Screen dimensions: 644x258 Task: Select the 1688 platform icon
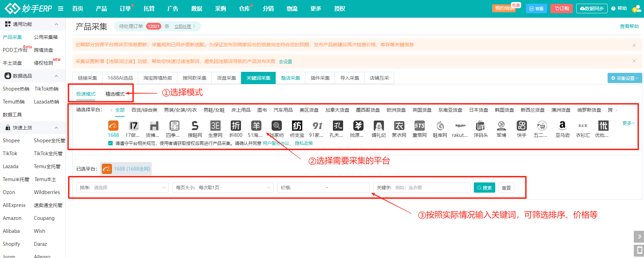[113, 126]
